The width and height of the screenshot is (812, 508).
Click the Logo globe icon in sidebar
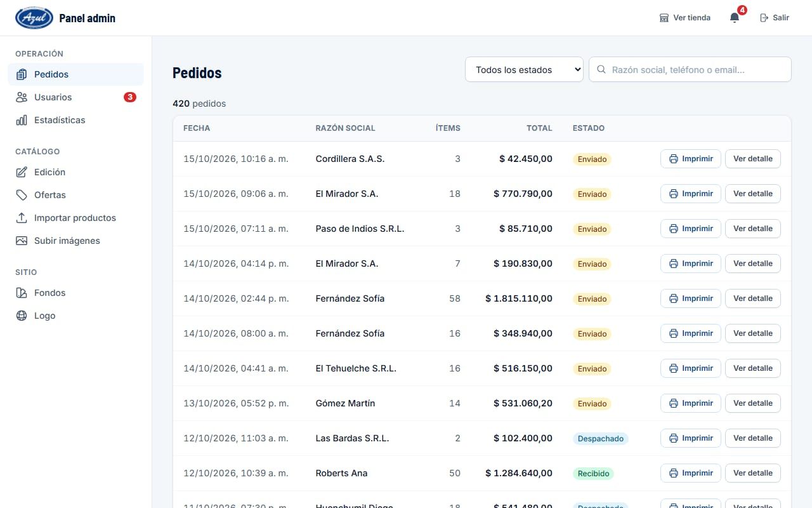tap(22, 316)
